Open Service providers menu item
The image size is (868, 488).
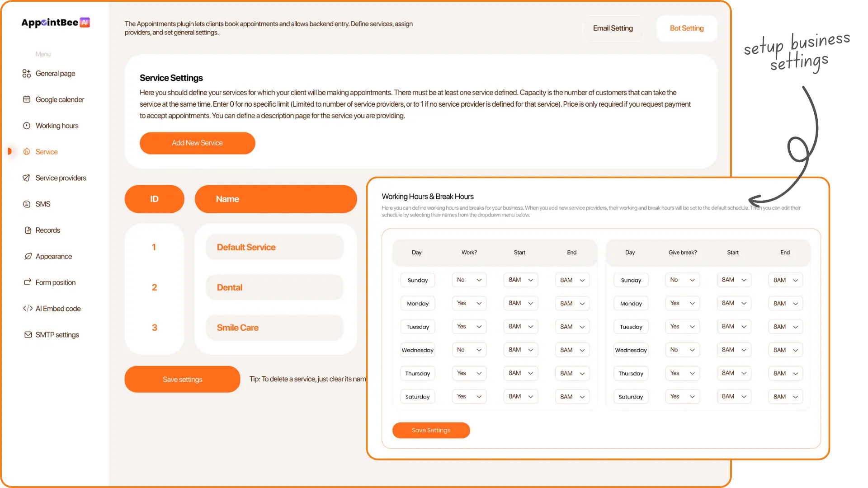61,178
